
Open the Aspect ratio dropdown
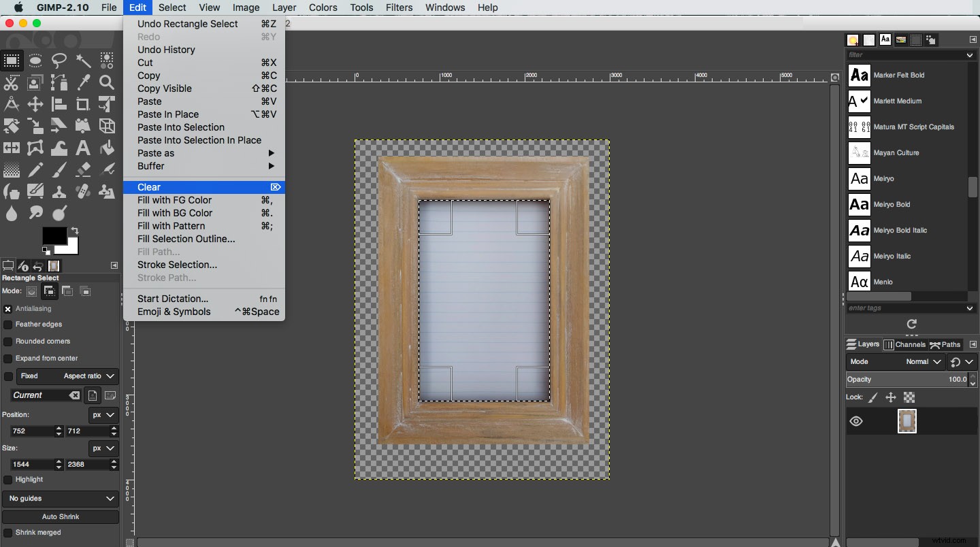click(89, 376)
